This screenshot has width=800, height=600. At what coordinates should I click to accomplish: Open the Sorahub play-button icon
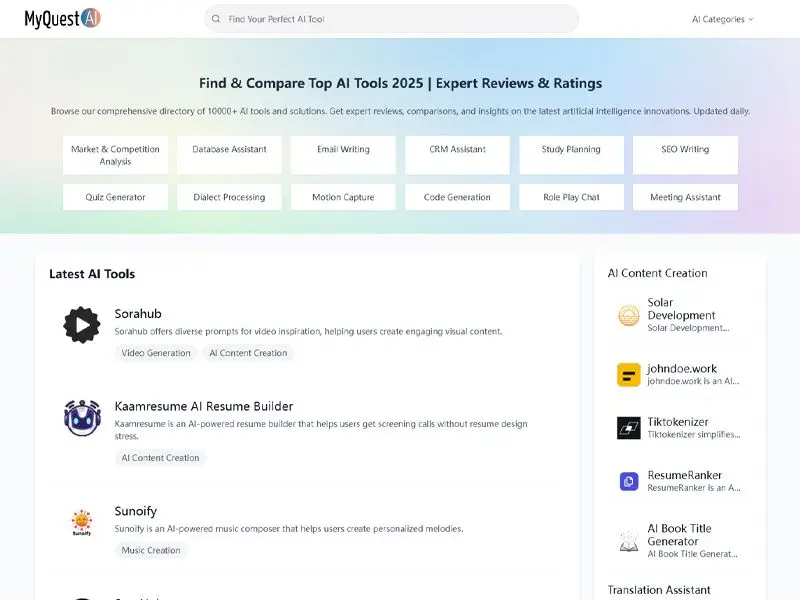pyautogui.click(x=82, y=325)
